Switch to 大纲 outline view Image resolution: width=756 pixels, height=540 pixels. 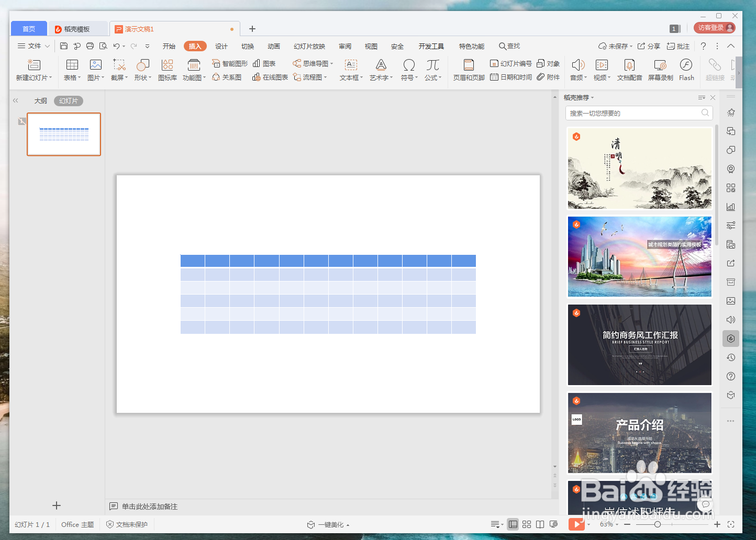pos(41,100)
